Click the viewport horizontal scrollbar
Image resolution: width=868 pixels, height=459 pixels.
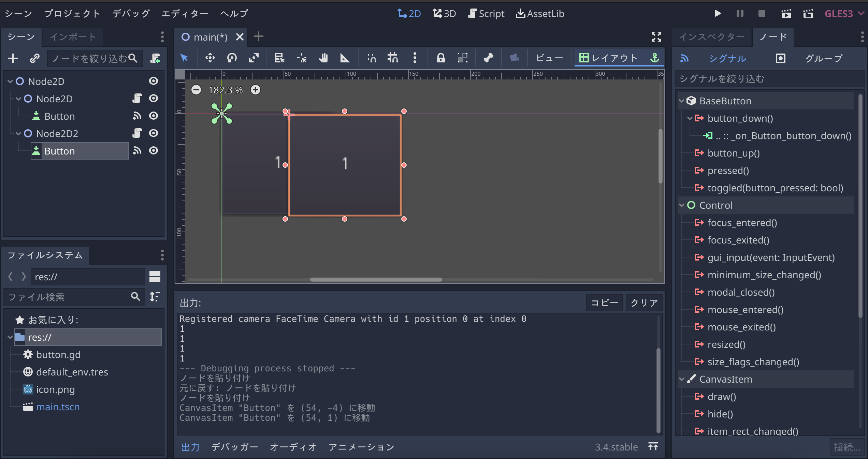[376, 280]
